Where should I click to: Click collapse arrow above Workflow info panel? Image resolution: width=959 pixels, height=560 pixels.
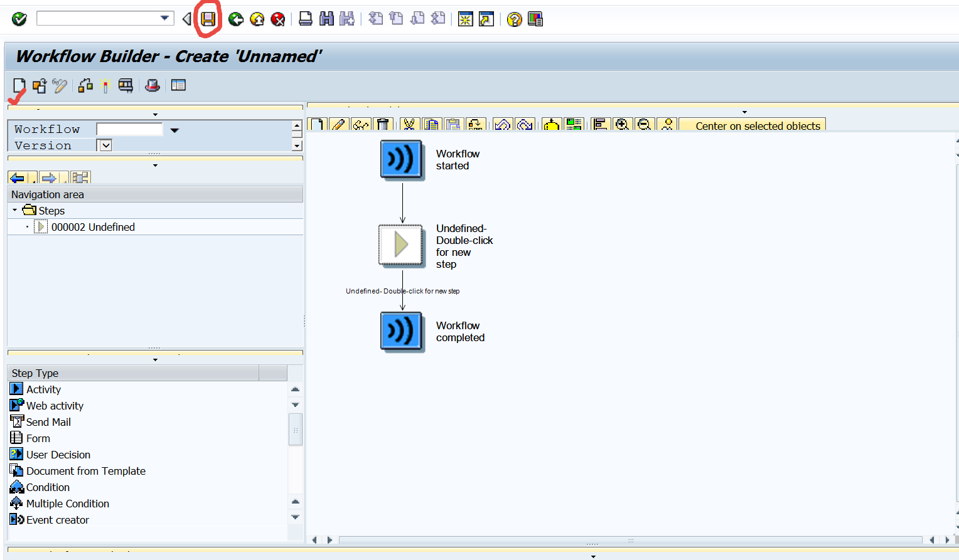click(155, 115)
